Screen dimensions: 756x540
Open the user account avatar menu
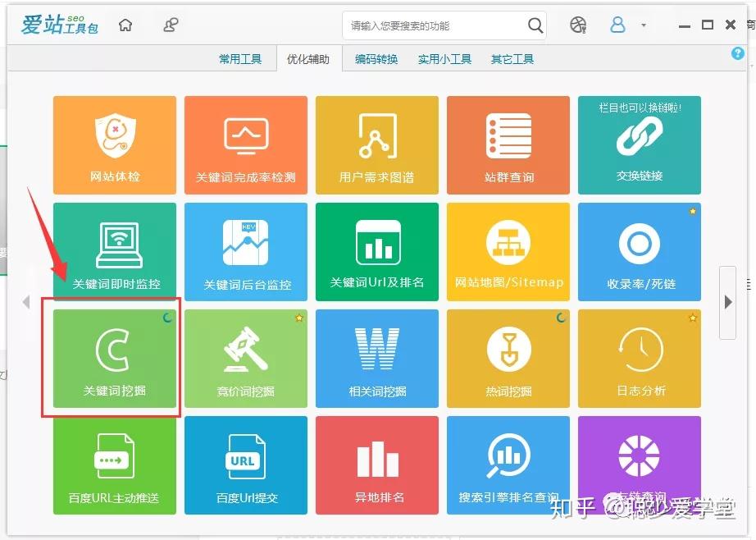coord(617,25)
